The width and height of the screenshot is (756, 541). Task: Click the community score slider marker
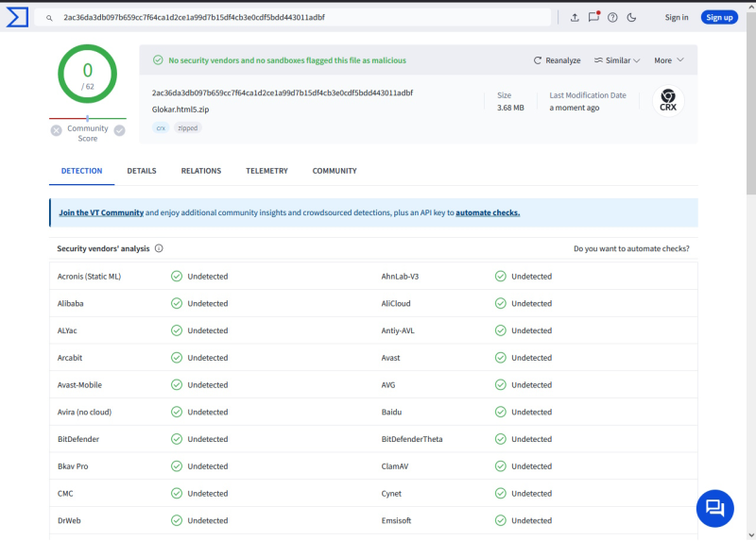pyautogui.click(x=87, y=118)
